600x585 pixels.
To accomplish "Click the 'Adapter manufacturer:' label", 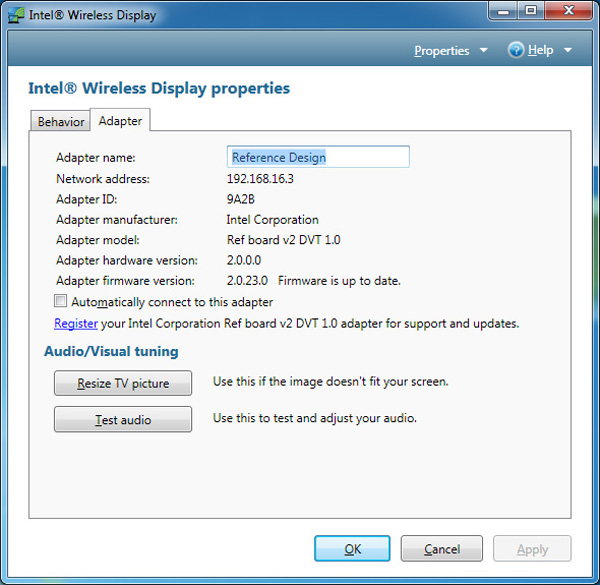I will click(117, 220).
